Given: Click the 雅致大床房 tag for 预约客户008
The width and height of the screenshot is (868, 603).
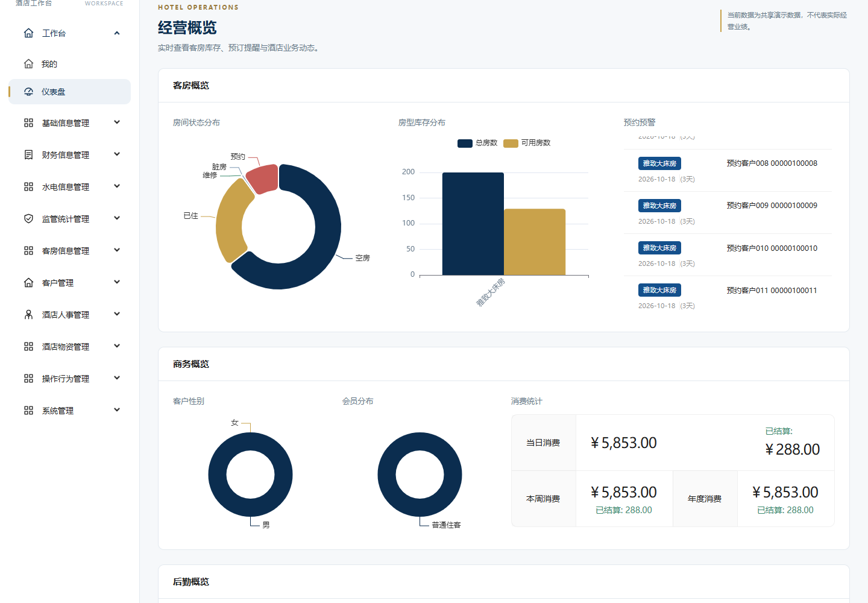Looking at the screenshot, I should pos(659,163).
